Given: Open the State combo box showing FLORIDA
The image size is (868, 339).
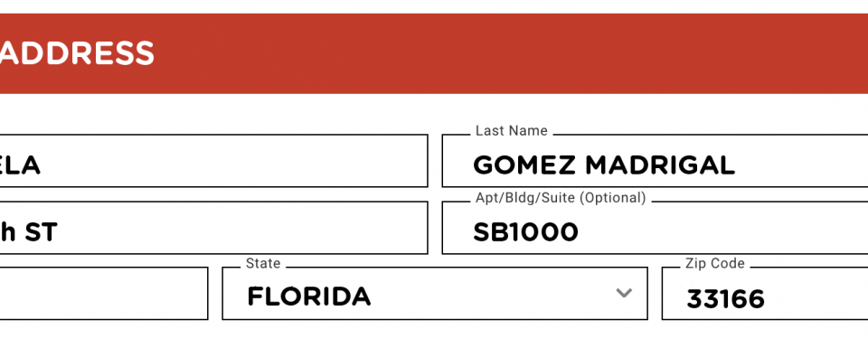Looking at the screenshot, I should [435, 294].
